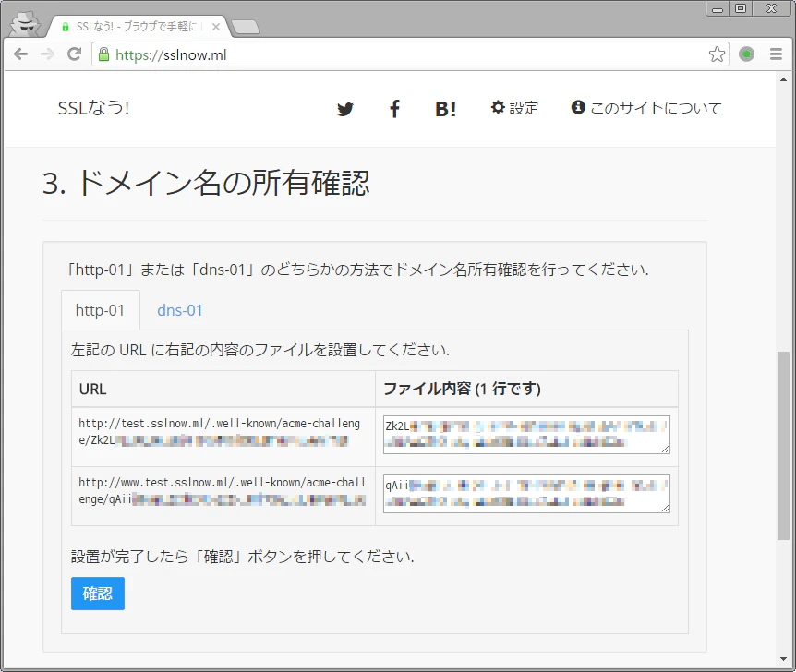Viewport: 796px width, 672px height.
Task: Click the green extension icon in toolbar
Action: (746, 54)
